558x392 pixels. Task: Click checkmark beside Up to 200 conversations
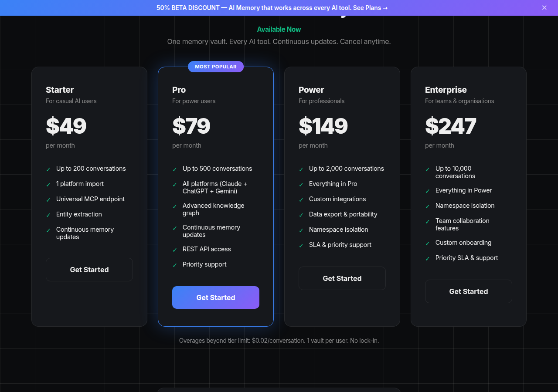click(48, 169)
